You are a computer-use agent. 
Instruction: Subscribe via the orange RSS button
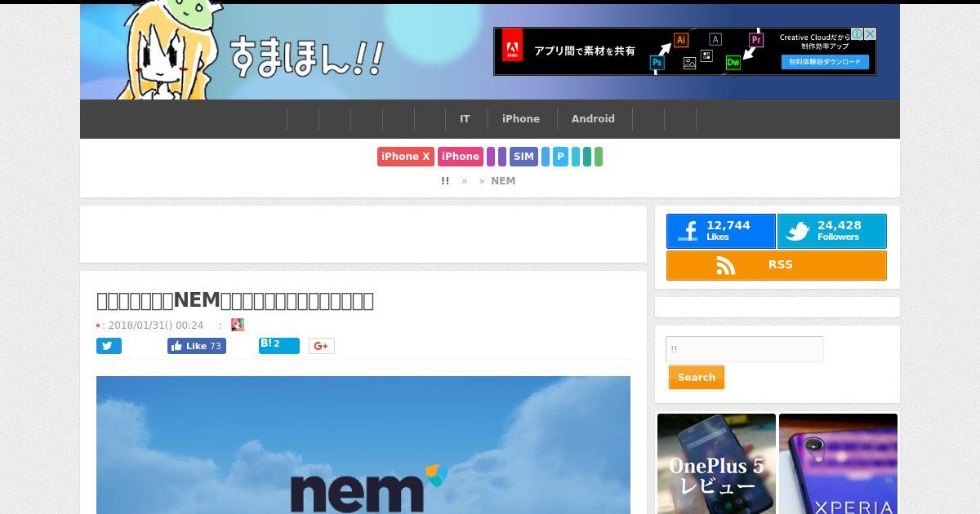777,265
